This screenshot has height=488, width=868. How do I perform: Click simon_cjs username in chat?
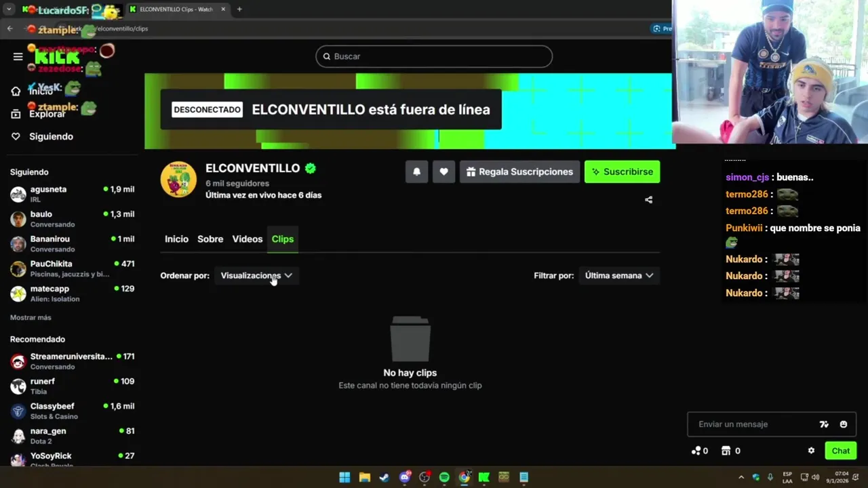747,177
